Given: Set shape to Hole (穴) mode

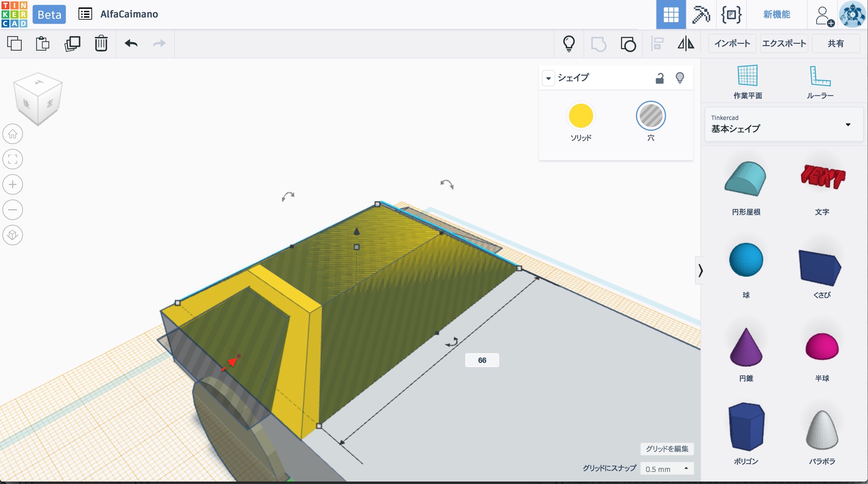Looking at the screenshot, I should 650,116.
